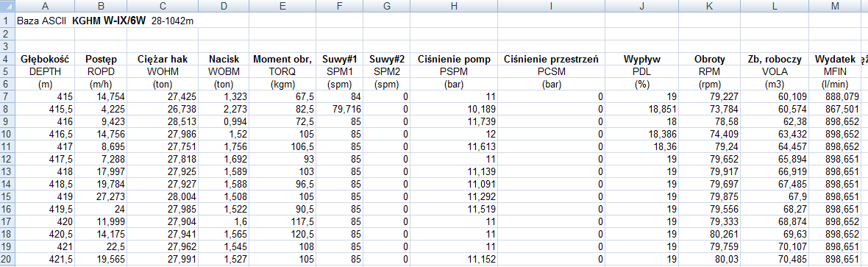Click the 'Suwy#1' header cell
Viewport: 868px width, 267px height.
339,59
